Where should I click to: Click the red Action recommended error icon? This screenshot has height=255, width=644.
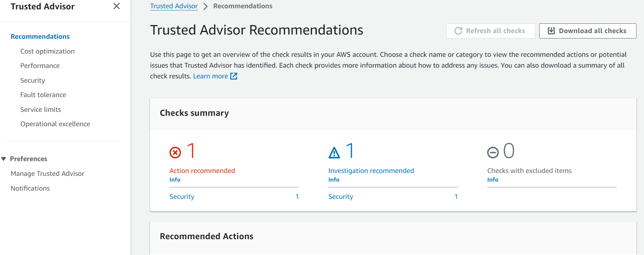(x=175, y=152)
